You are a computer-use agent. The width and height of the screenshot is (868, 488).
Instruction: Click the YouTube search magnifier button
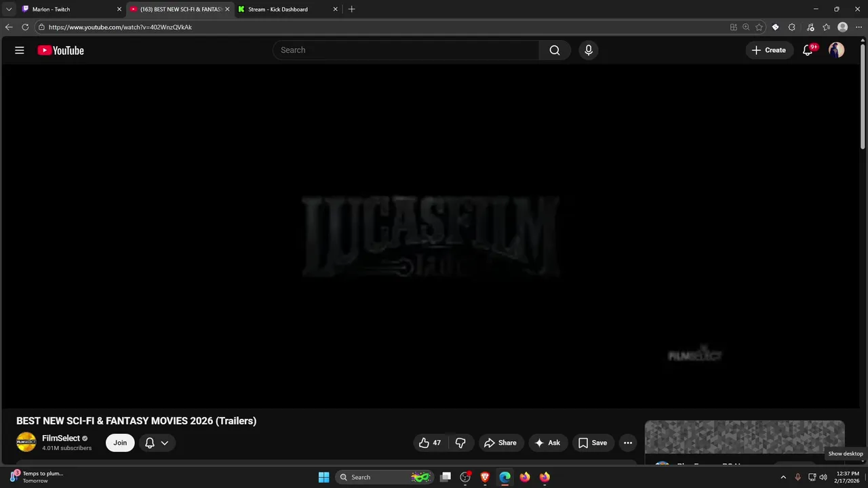[x=555, y=50]
